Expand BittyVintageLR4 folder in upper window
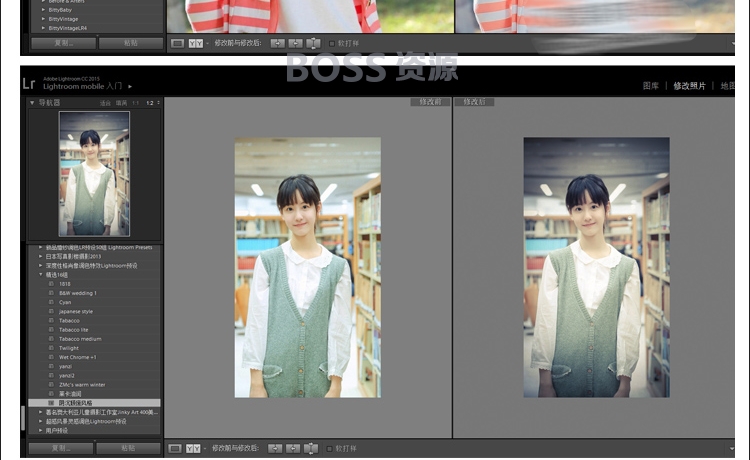The width and height of the screenshot is (750, 460). coord(44,28)
